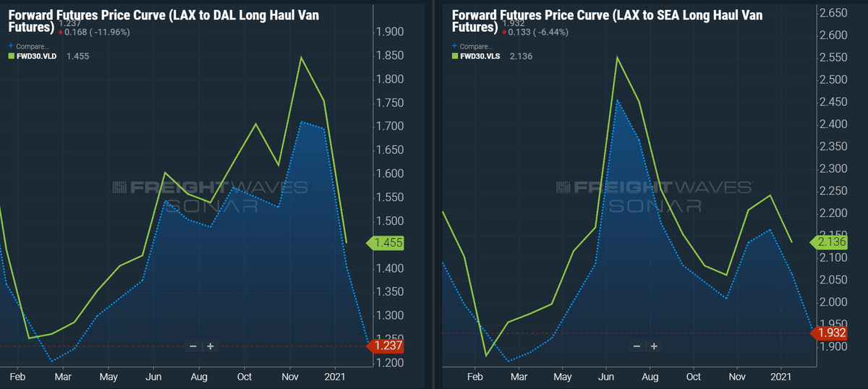The height and width of the screenshot is (389, 868).
Task: Zoom out on the LAX to DAL chart
Action: (x=193, y=346)
